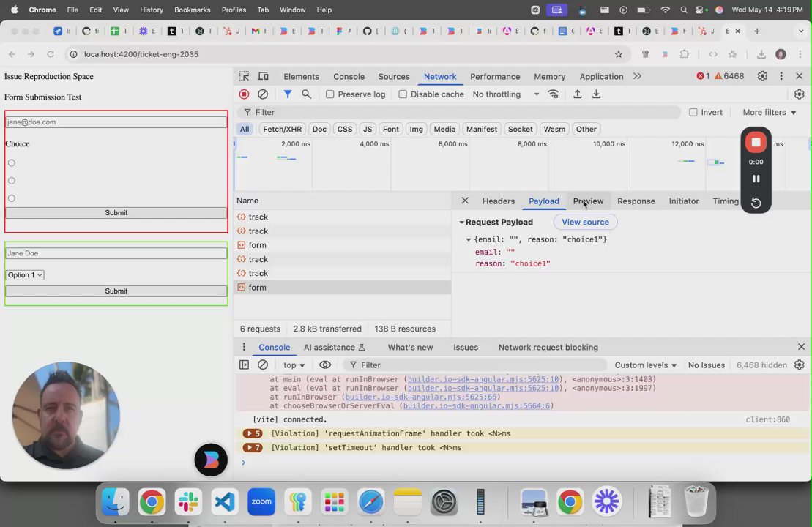Submit the email and Choice form
Image resolution: width=812 pixels, height=527 pixels.
tap(116, 213)
